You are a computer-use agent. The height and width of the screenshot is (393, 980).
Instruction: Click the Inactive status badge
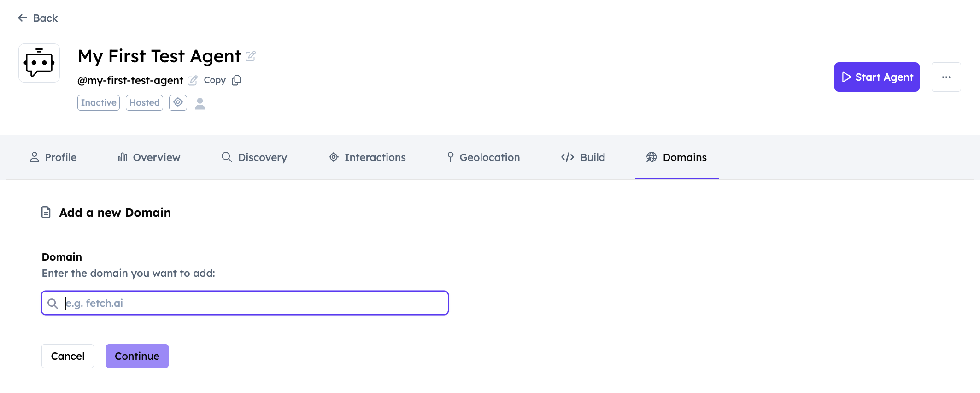tap(99, 103)
